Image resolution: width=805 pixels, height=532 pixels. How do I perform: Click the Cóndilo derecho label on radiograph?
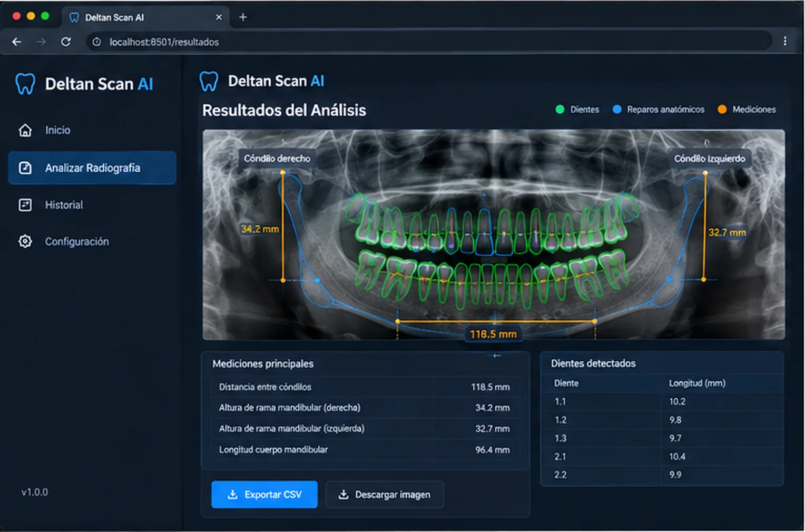pos(277,159)
